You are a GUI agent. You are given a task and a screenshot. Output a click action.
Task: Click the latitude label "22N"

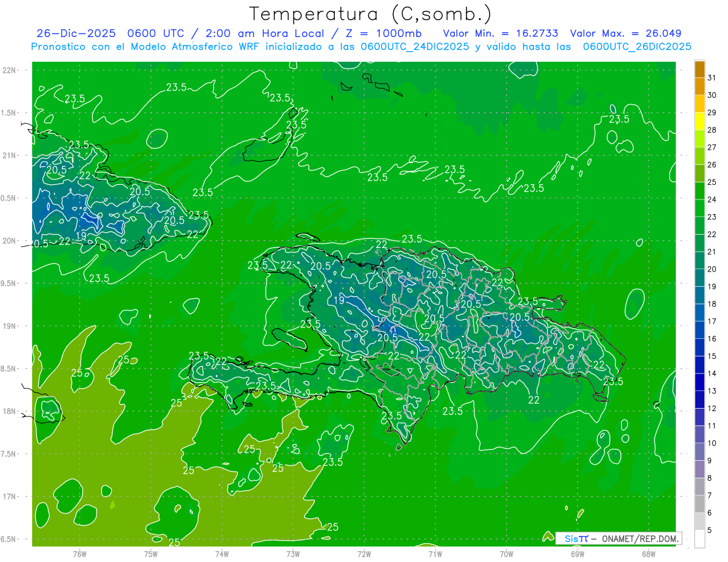(10, 70)
